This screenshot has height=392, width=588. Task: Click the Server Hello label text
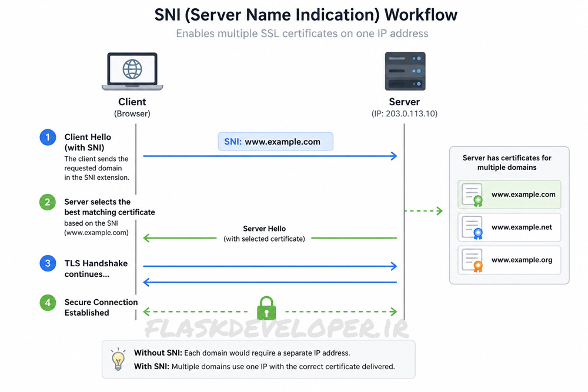[265, 229]
